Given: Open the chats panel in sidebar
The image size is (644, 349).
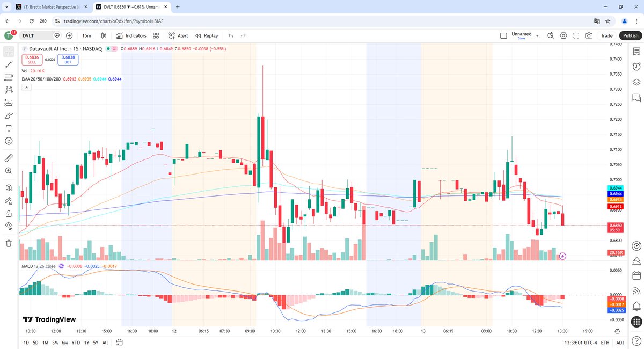Looking at the screenshot, I should pos(636,98).
